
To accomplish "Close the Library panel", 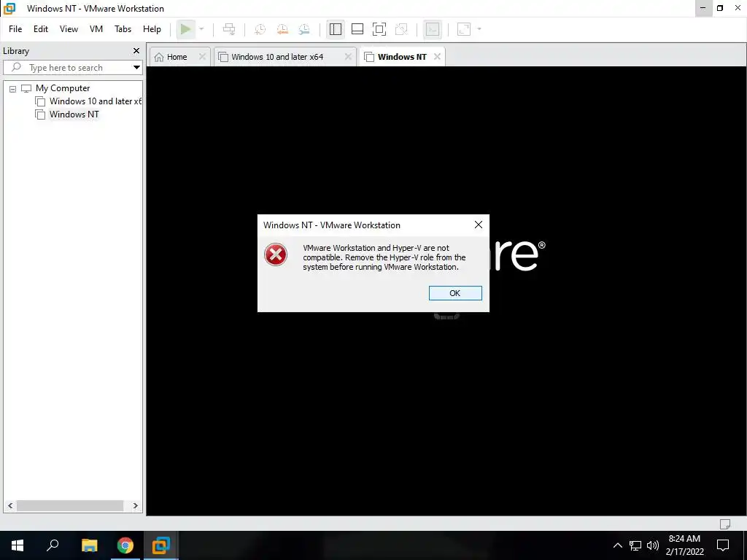I will click(x=136, y=50).
